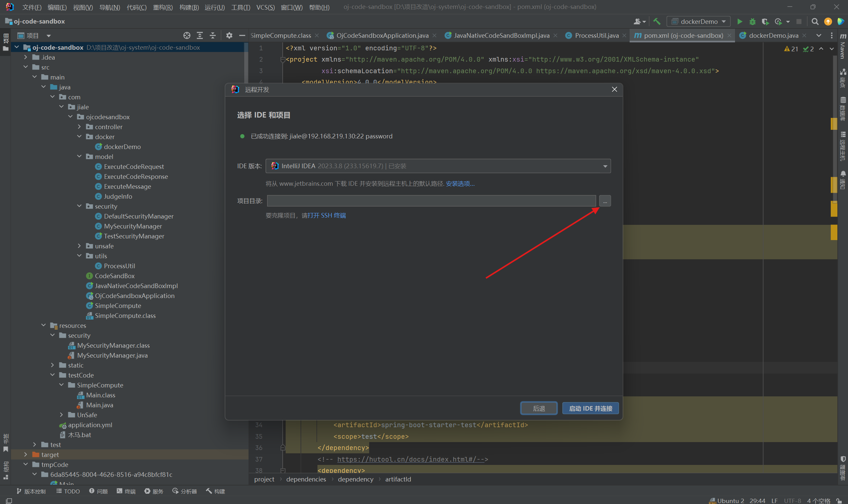The width and height of the screenshot is (848, 504).
Task: Click the green Run button in toolbar
Action: [x=739, y=22]
